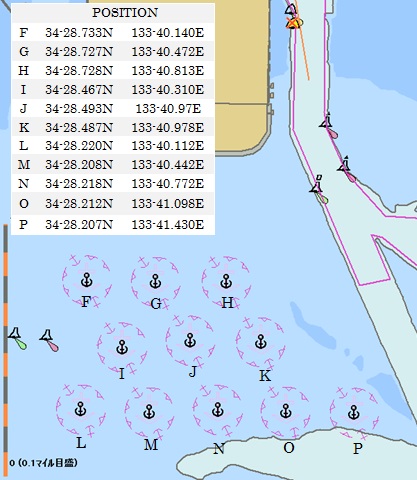Click the green buoy at left edge
Image resolution: width=417 pixels, height=480 pixels.
click(17, 338)
